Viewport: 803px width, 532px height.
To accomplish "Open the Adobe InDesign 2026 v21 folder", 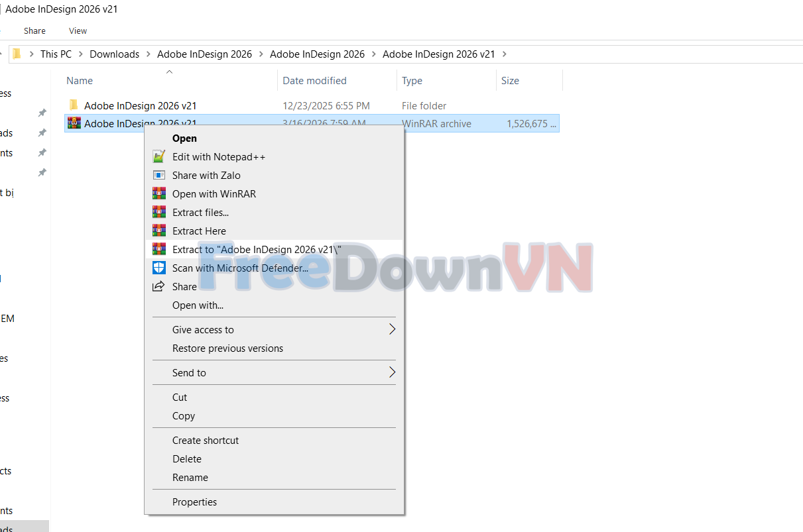I will point(139,105).
